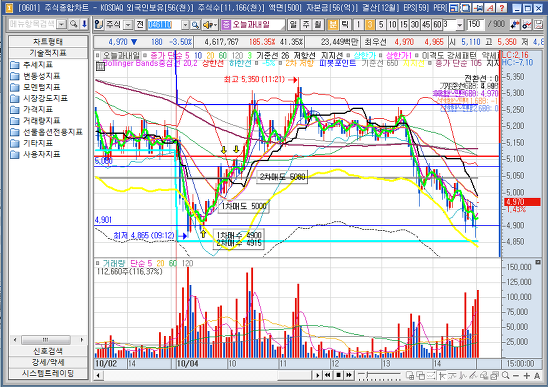Click the blue-red arrows toolbar icon
The width and height of the screenshot is (548, 387).
point(514,24)
